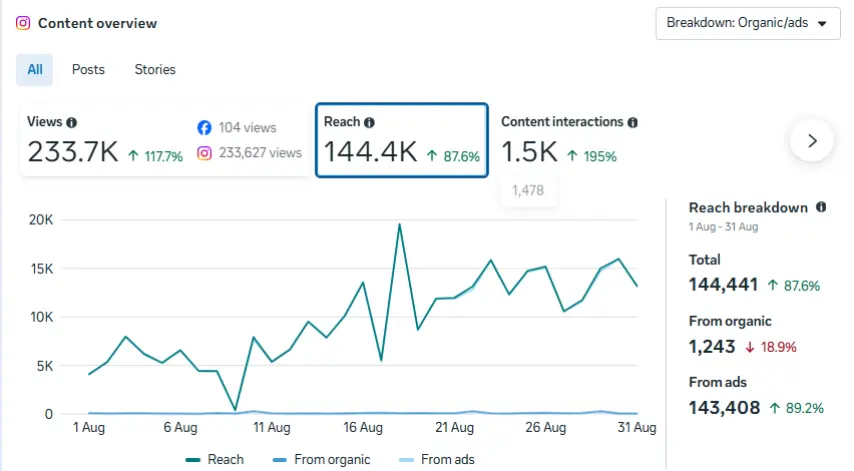Click the 104 views Facebook count
The width and height of the screenshot is (854, 471).
[x=247, y=128]
